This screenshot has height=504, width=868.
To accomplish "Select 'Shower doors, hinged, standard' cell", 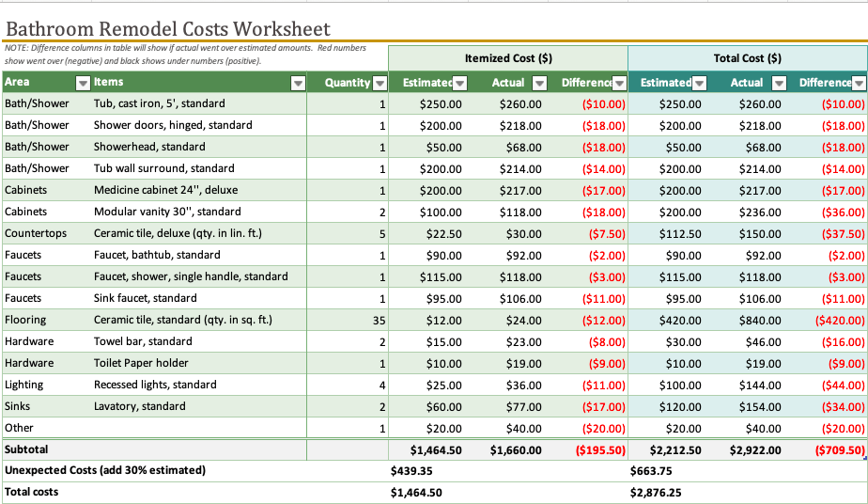I will [x=198, y=125].
